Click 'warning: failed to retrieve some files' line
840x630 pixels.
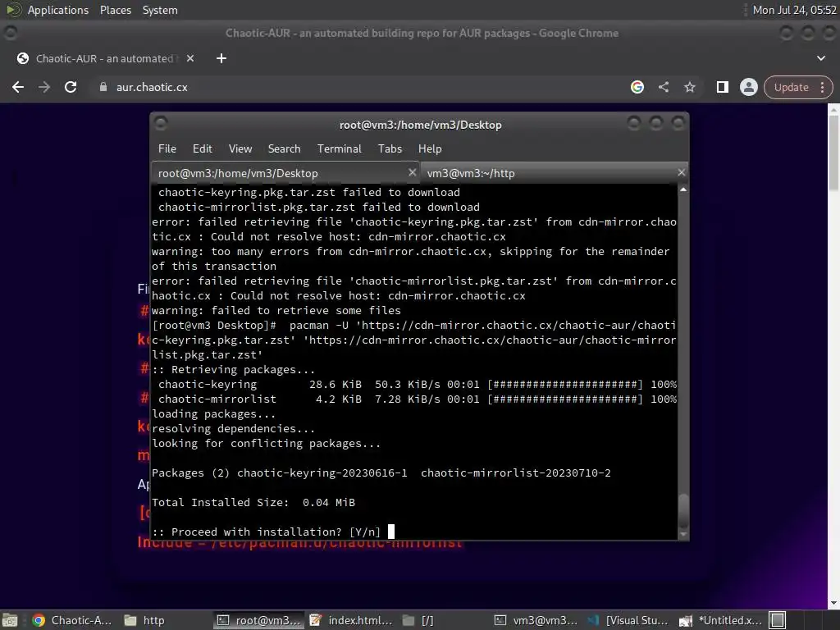tap(276, 311)
